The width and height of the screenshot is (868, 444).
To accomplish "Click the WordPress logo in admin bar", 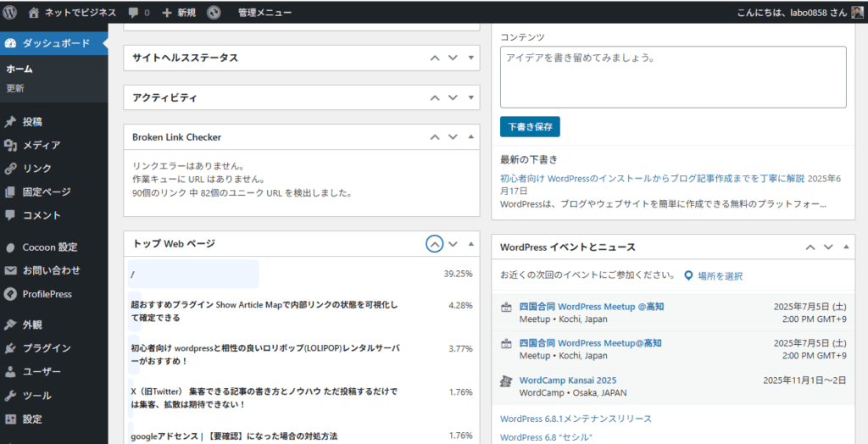I will pos(10,12).
